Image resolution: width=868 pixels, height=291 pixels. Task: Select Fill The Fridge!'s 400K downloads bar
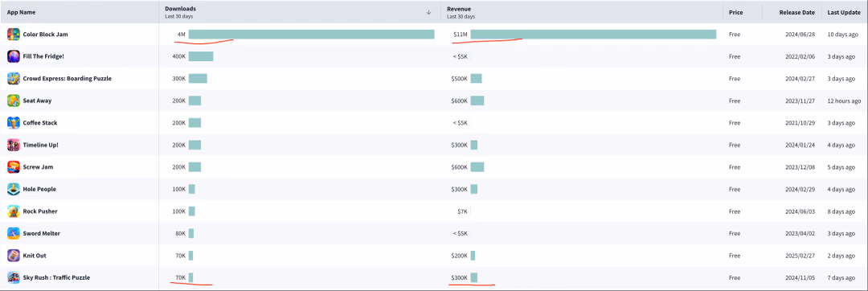201,56
